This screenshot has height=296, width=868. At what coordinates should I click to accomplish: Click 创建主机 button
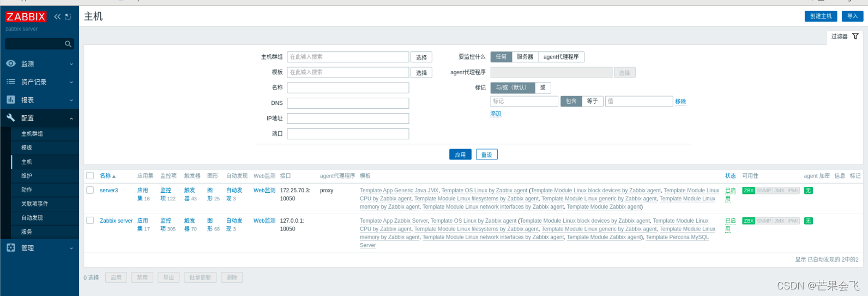pyautogui.click(x=821, y=16)
